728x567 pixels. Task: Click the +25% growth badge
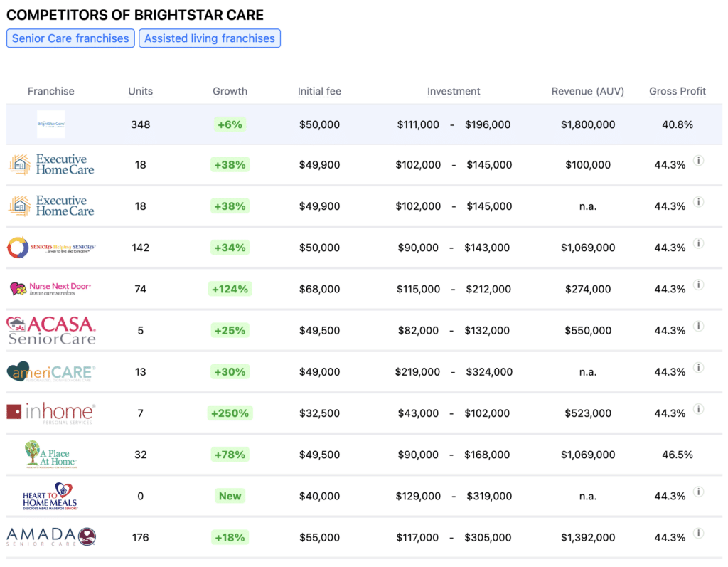(230, 330)
